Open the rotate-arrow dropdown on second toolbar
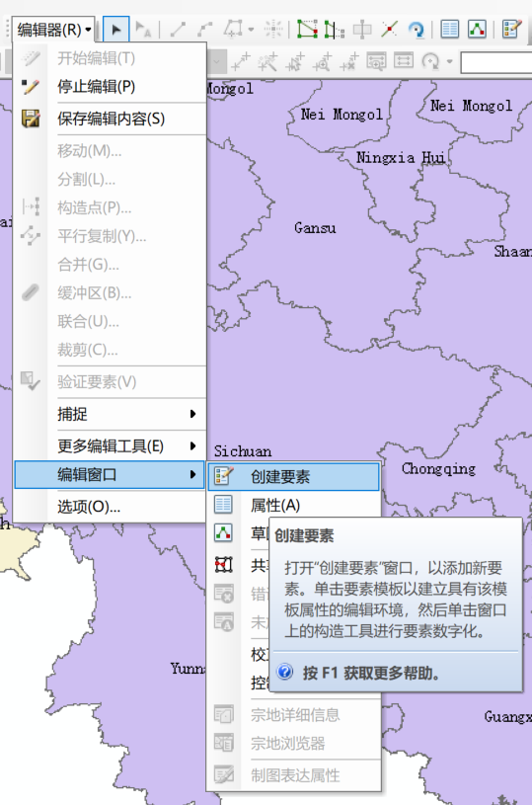The width and height of the screenshot is (532, 805). (449, 61)
